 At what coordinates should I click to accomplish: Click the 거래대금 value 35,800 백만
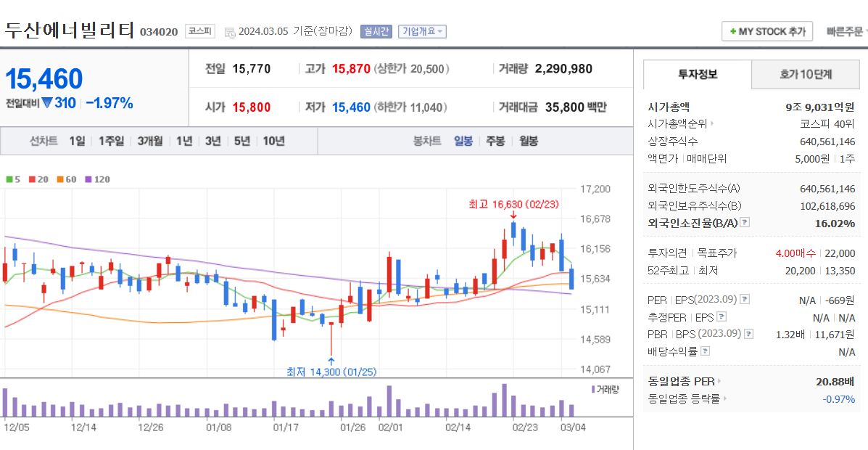(x=576, y=107)
